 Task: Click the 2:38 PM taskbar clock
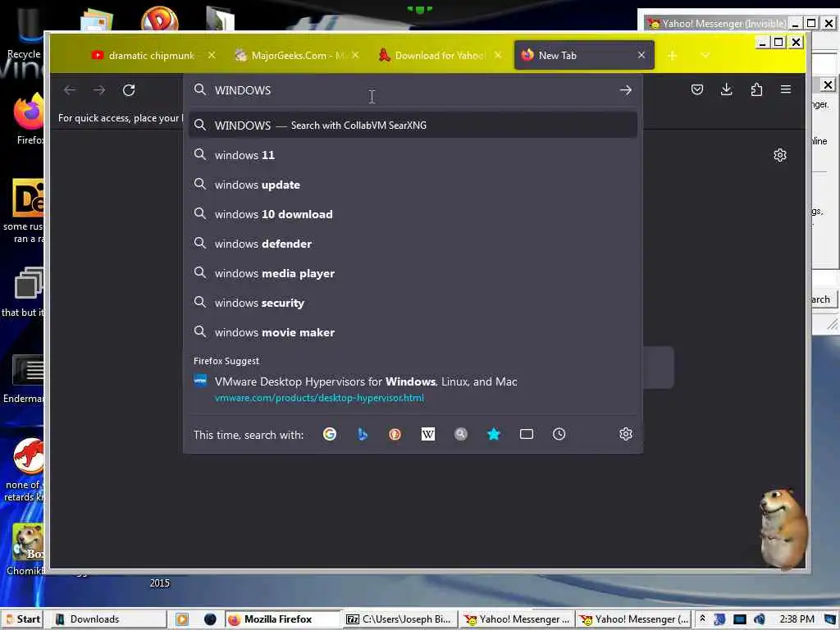point(797,619)
